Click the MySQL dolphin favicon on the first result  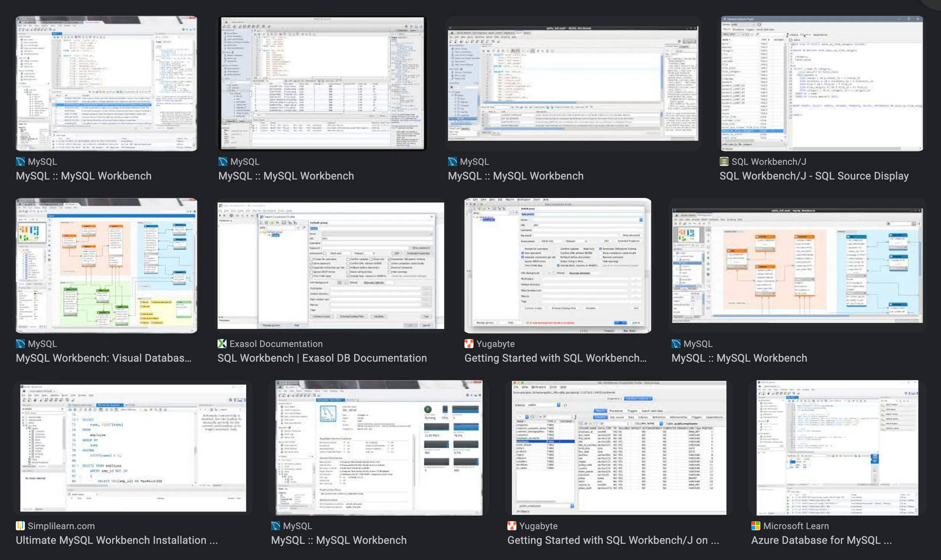pyautogui.click(x=20, y=161)
